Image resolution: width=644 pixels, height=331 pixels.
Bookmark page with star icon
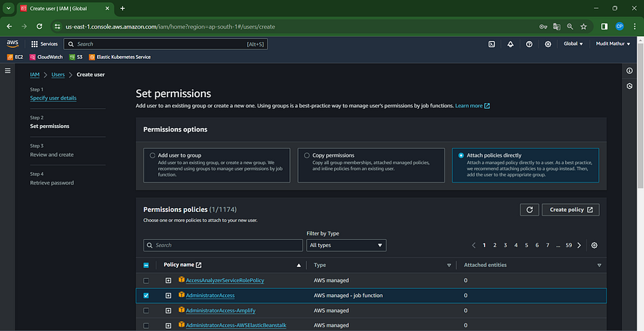pyautogui.click(x=584, y=26)
